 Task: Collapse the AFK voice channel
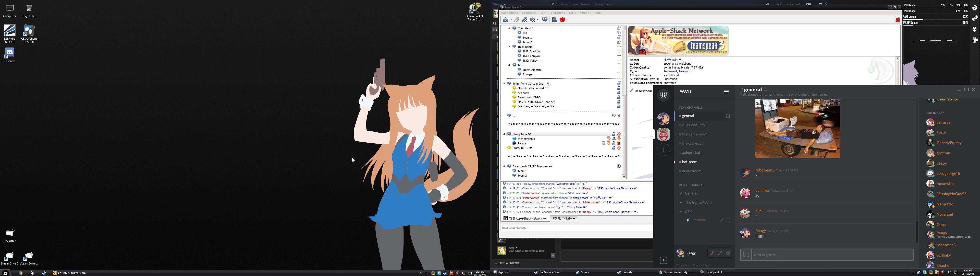tap(681, 212)
